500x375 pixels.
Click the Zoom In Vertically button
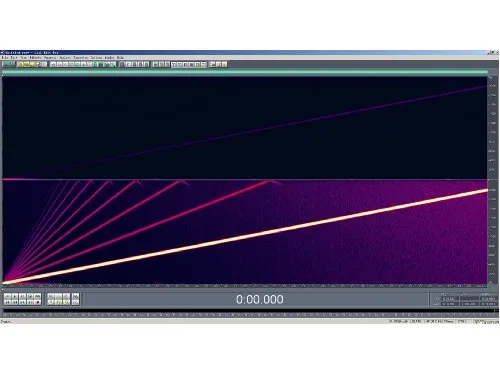(x=76, y=296)
